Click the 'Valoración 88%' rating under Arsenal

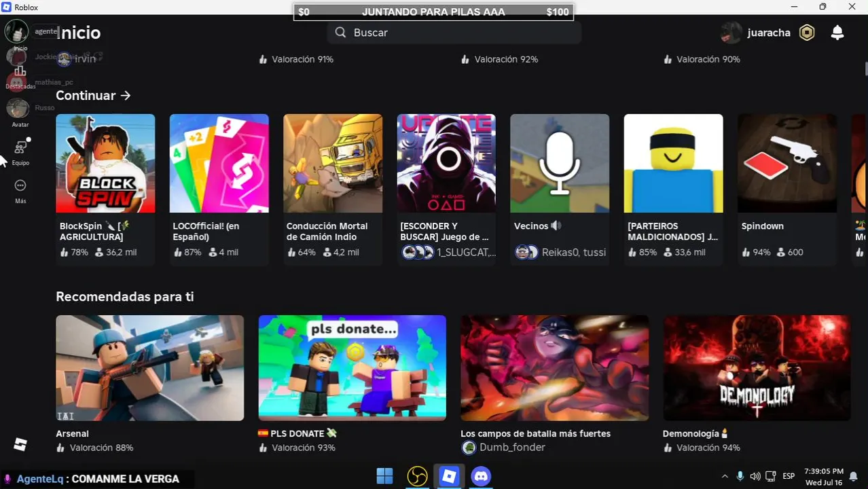[101, 448]
